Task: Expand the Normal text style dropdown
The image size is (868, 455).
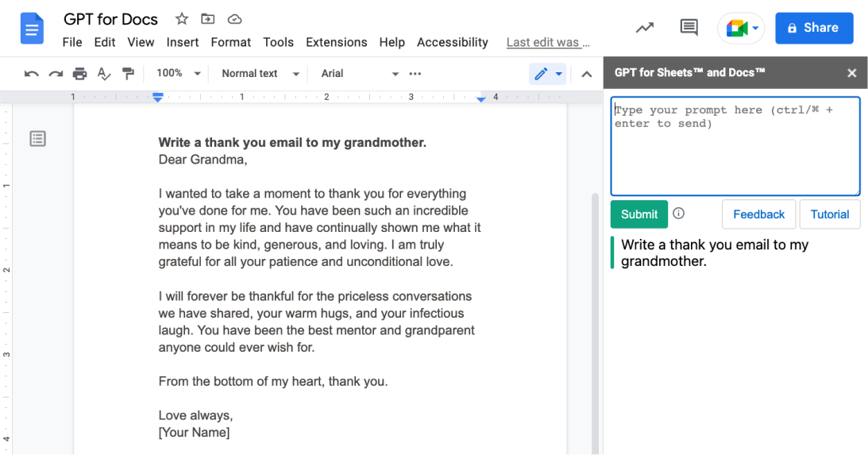Action: (260, 74)
